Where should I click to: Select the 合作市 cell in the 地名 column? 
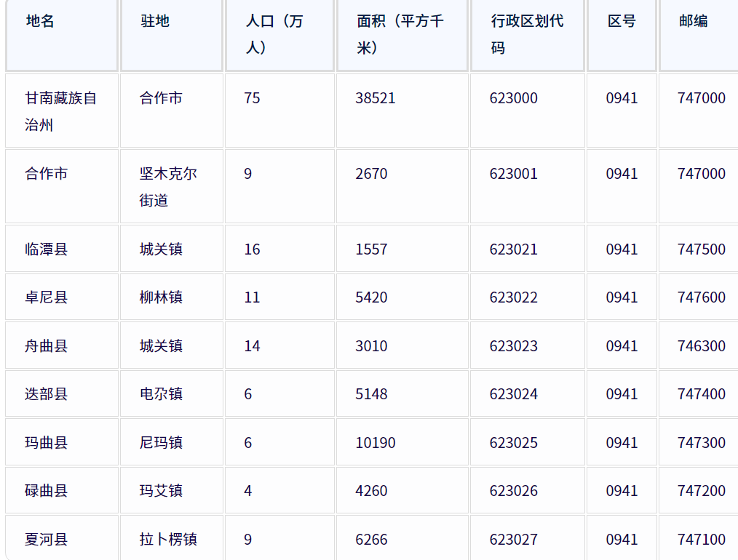point(62,186)
